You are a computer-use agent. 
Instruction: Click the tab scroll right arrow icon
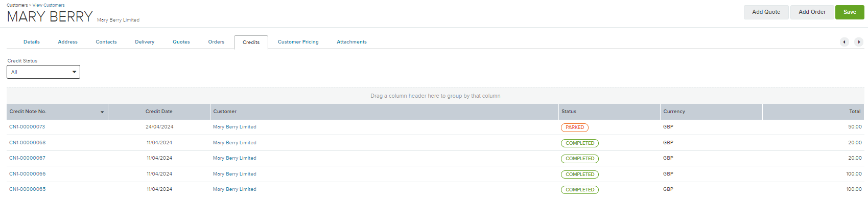click(x=859, y=42)
